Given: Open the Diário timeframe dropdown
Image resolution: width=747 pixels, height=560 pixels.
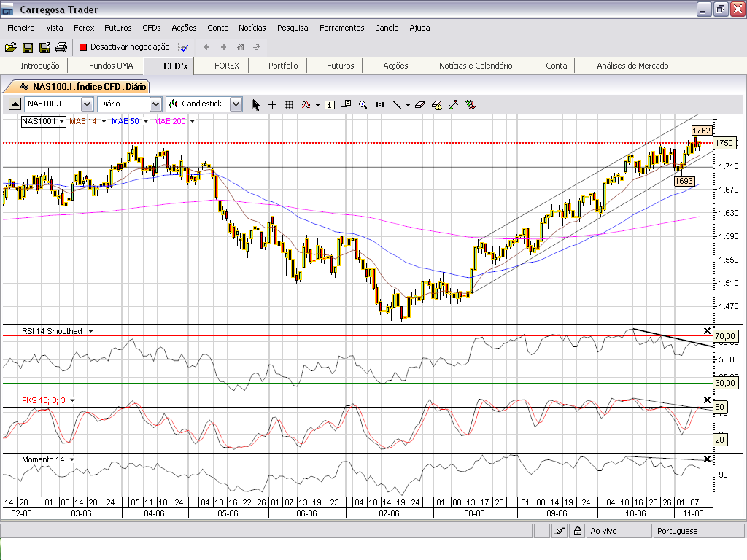Looking at the screenshot, I should (x=155, y=104).
